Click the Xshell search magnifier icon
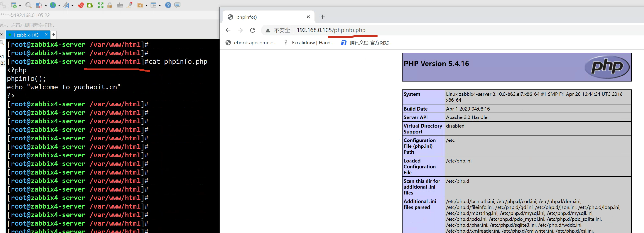This screenshot has height=233, width=644. 29,5
